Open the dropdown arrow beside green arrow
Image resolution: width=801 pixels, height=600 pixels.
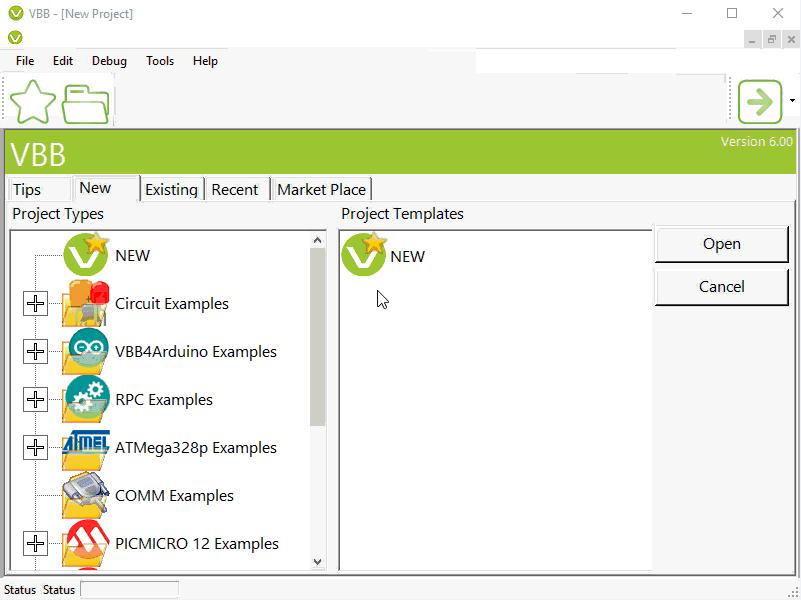click(x=792, y=101)
